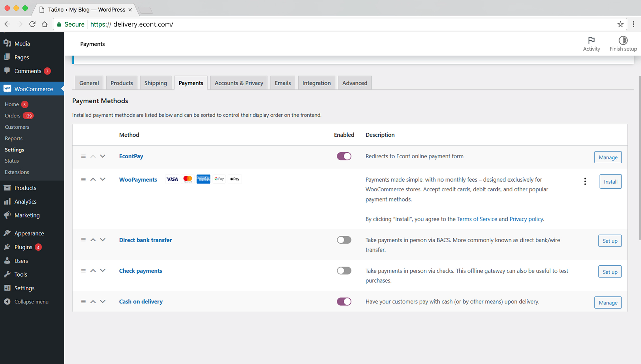
Task: Go to the browser home page
Action: pos(45,24)
